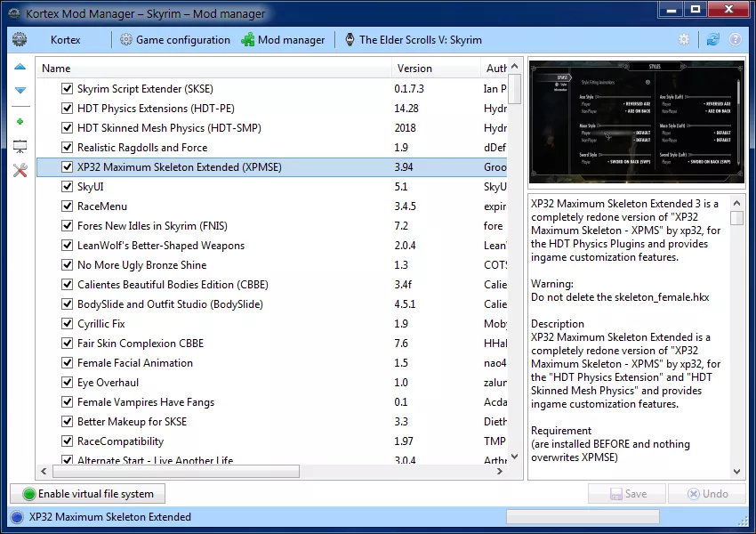Select No More Ugly Bronze Shine row
This screenshot has width=756, height=534.
tap(272, 265)
